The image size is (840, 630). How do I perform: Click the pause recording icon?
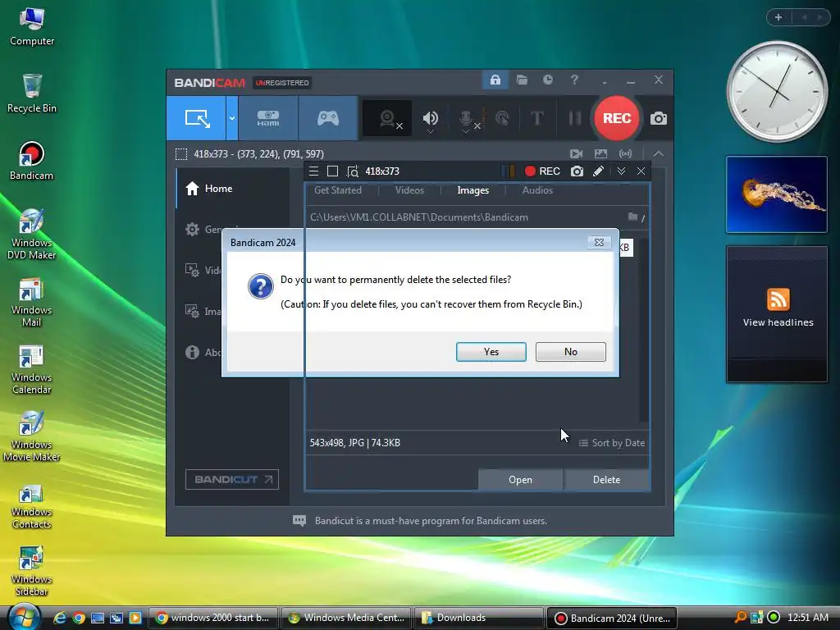[575, 118]
